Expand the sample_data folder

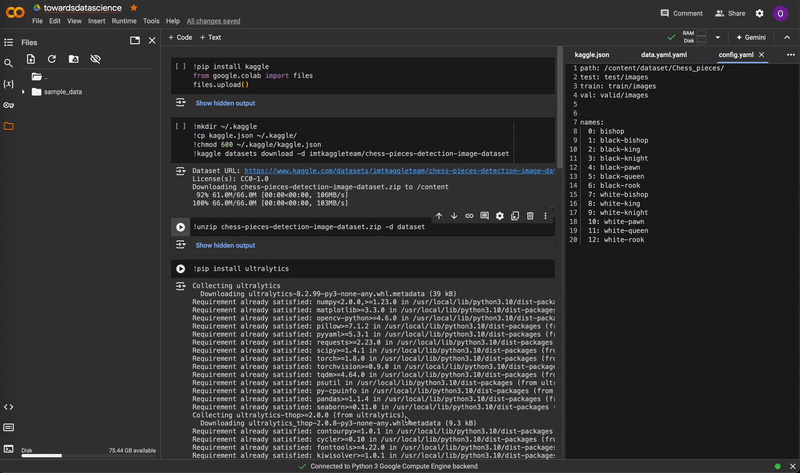pos(24,92)
